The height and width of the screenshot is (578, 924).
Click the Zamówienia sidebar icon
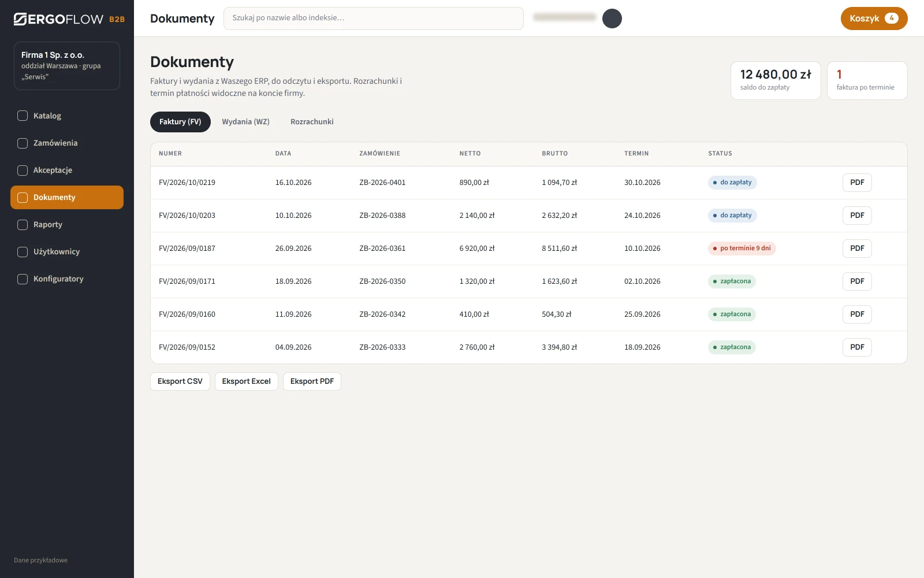click(23, 143)
